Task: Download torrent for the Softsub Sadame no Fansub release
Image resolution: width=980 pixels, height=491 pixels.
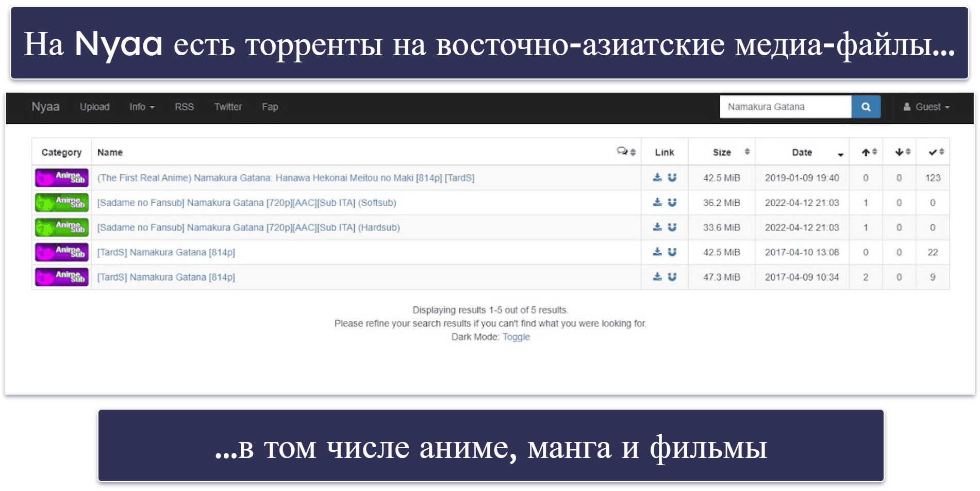Action: 657,203
